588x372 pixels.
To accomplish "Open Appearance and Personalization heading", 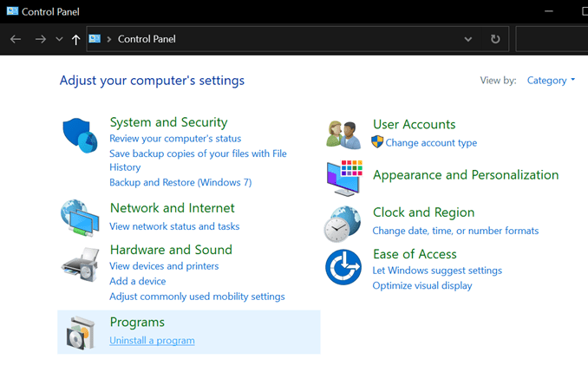I will tap(466, 175).
